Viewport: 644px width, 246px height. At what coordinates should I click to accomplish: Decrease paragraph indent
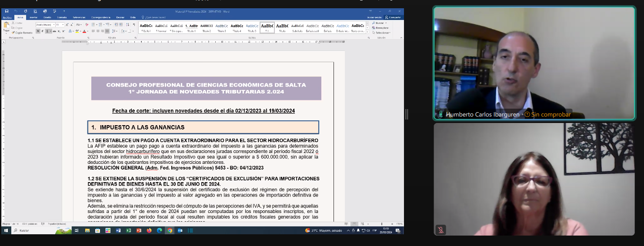tap(116, 25)
